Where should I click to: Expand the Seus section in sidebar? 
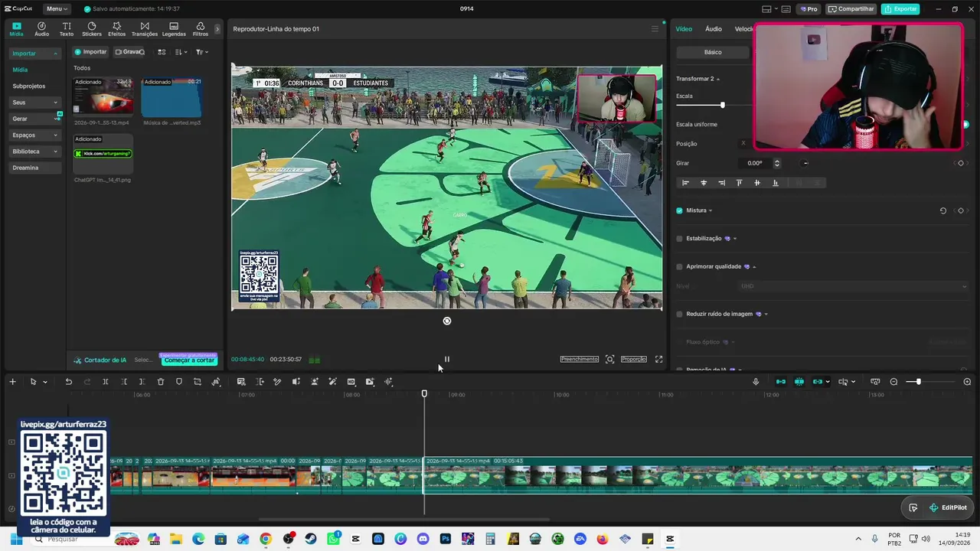click(35, 103)
